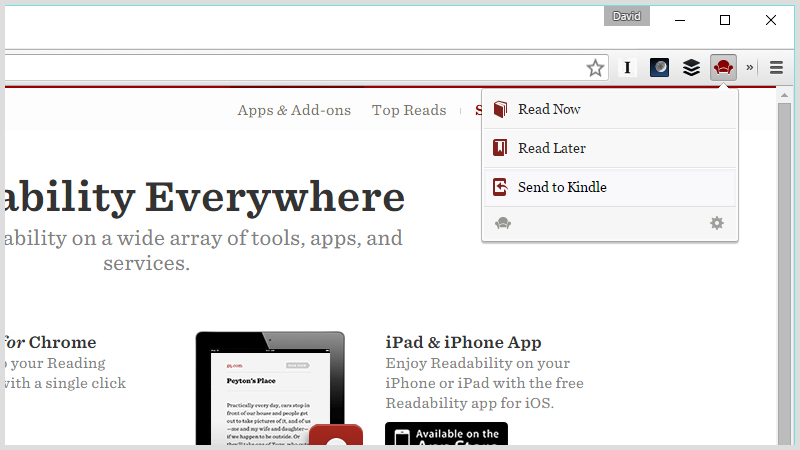Viewport: 800px width, 450px height.
Task: Click the iPad Peyton's Place preview image
Action: point(270,388)
